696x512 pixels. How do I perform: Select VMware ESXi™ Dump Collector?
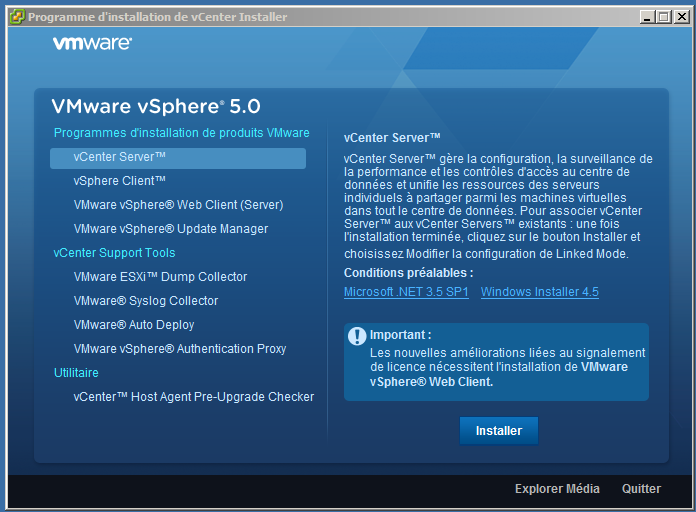pyautogui.click(x=160, y=277)
